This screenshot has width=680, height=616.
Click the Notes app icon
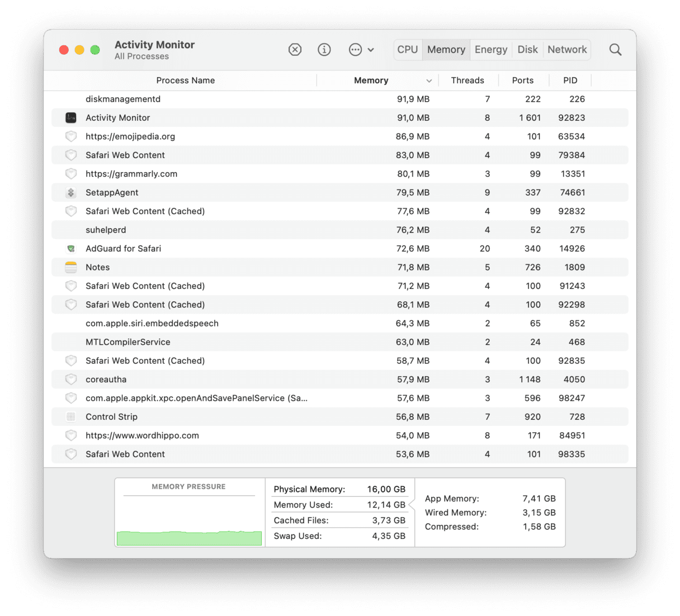point(71,267)
